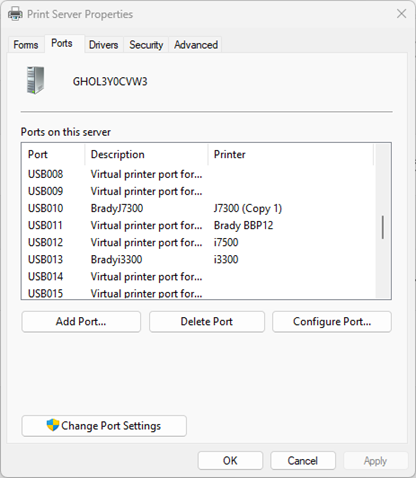Viewport: 416px width, 478px height.
Task: Click the printer icon in title bar
Action: [15, 14]
